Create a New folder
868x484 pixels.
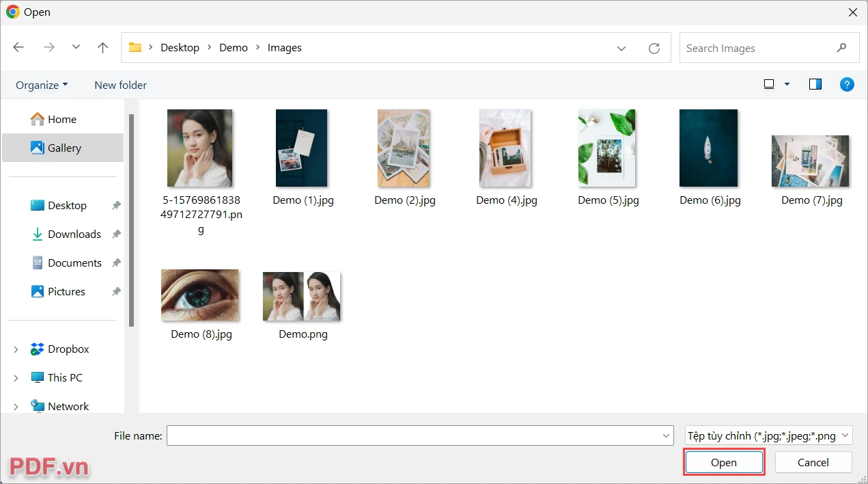click(x=120, y=85)
